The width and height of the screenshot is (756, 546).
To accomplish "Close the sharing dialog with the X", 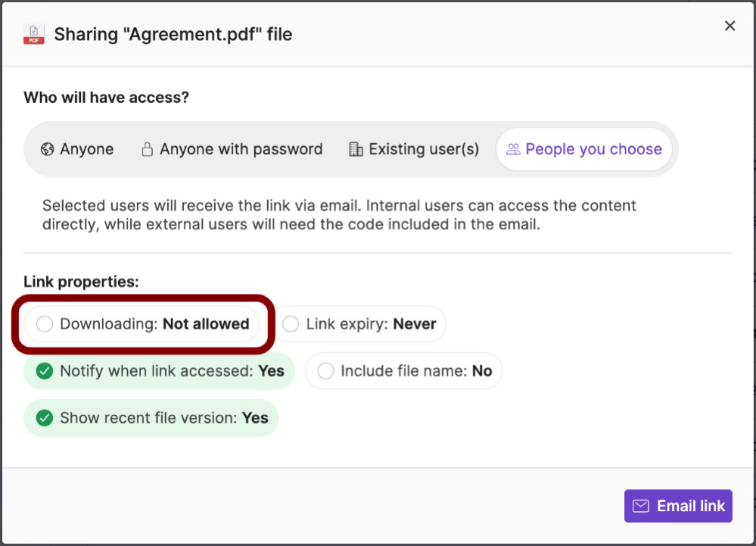I will coord(730,25).
